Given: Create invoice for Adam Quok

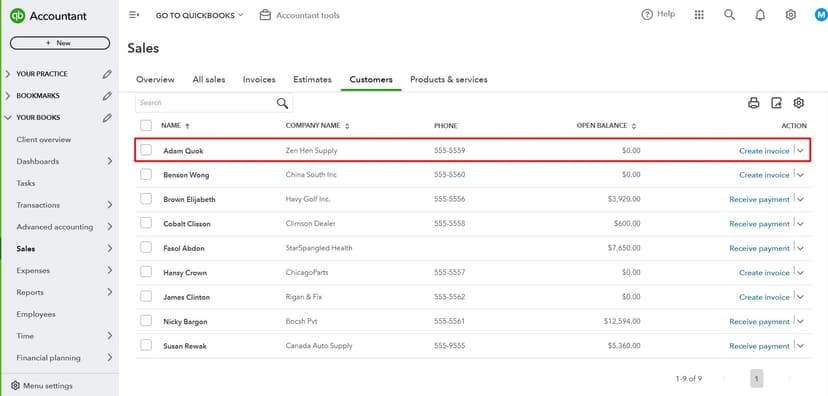Looking at the screenshot, I should 764,150.
